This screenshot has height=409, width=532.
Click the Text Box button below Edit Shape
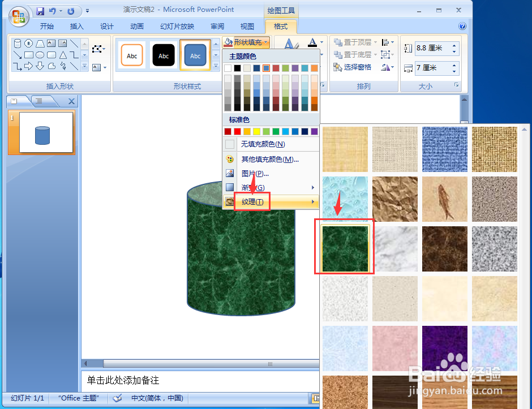[x=99, y=67]
